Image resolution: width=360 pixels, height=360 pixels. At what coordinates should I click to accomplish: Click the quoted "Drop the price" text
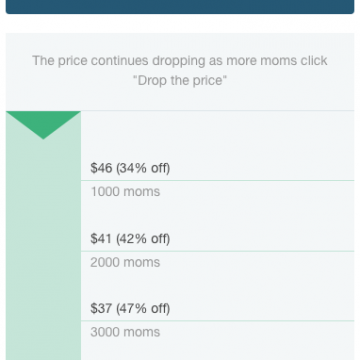(180, 81)
